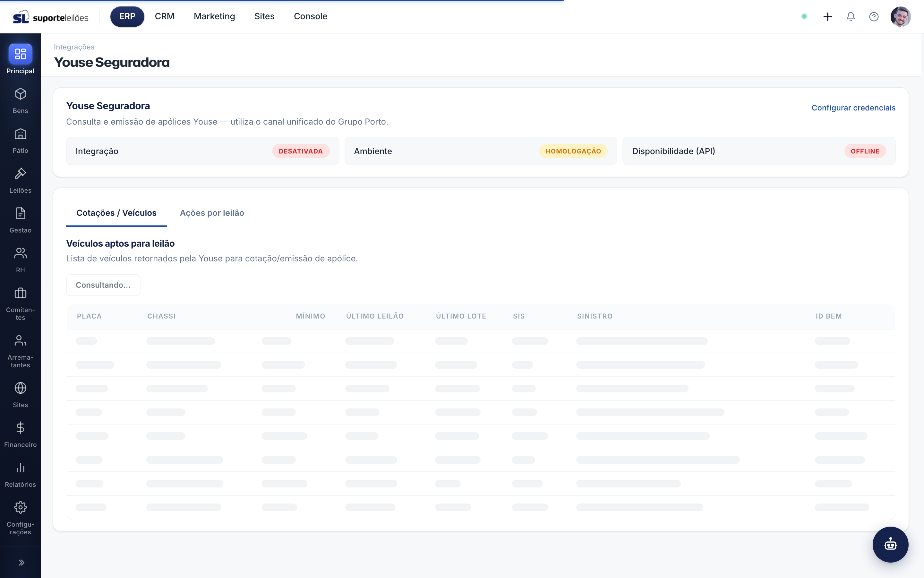The image size is (924, 578).
Task: Open the help question mark icon
Action: 874,16
